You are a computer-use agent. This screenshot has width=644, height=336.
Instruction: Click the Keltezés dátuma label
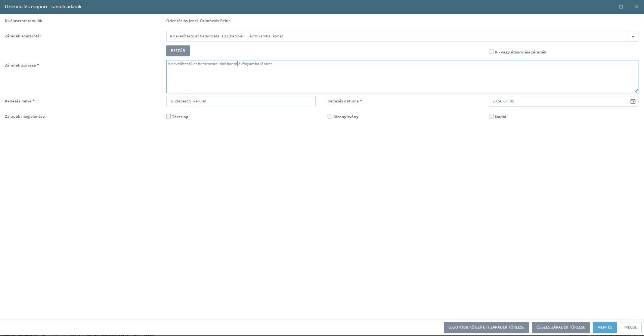(x=345, y=101)
